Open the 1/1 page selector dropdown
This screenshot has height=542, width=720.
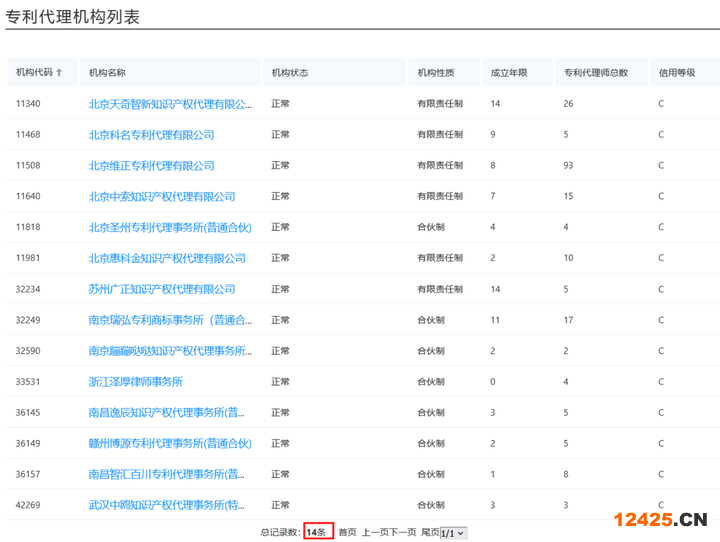point(453,533)
